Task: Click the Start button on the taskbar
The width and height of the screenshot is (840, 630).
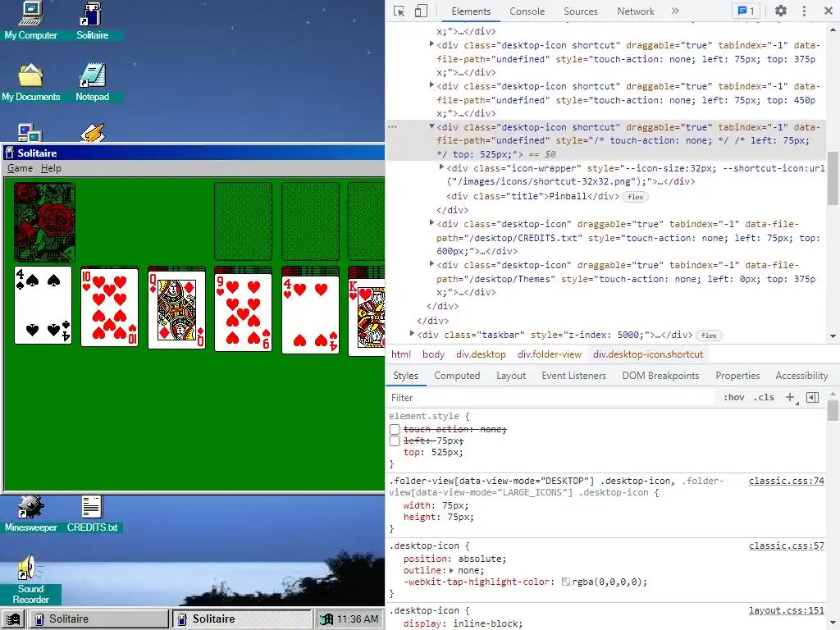Action: pos(13,619)
